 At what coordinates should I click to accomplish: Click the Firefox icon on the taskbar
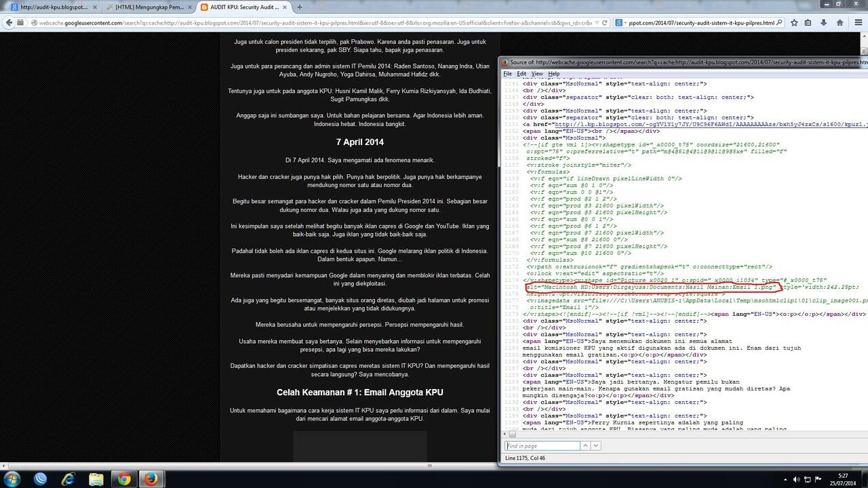click(x=151, y=479)
